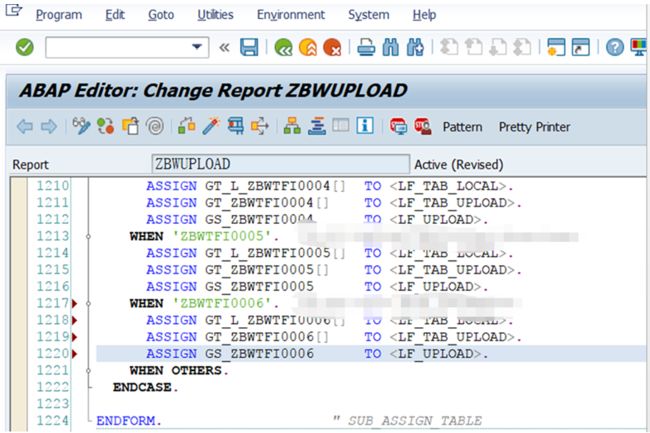The width and height of the screenshot is (650, 433).
Task: Collapse WHEN 'ZBWTFI0006' block on line 1217
Action: [x=88, y=304]
